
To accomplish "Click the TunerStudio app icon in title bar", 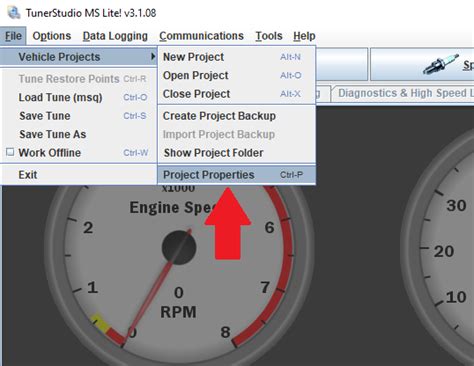I will pos(14,13).
